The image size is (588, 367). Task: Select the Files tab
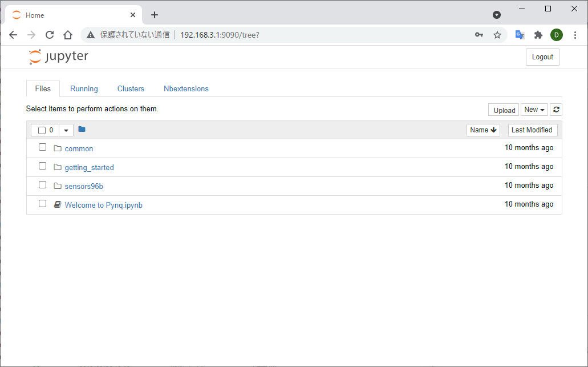[x=43, y=88]
